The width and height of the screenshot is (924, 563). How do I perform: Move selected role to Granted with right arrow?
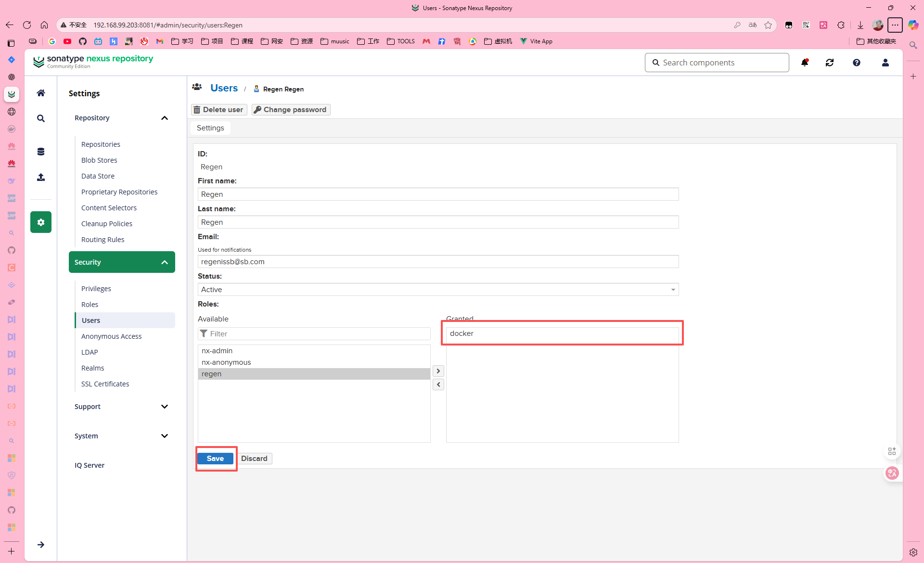438,371
